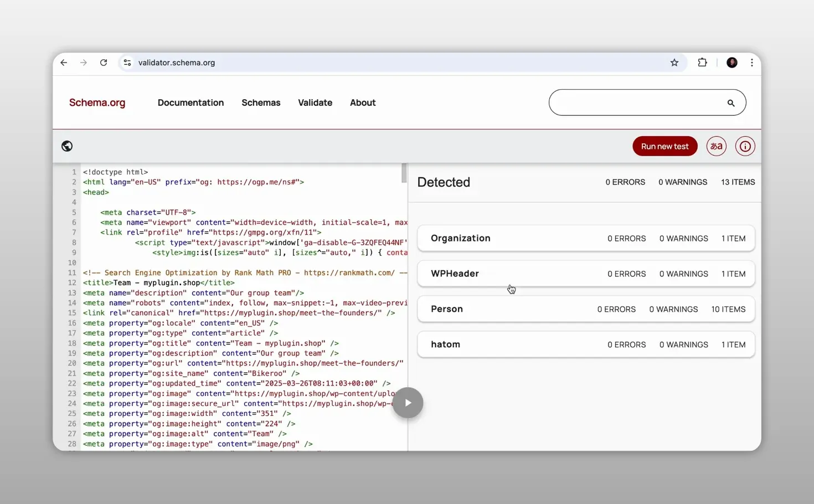Click the doctype declaration on line 1
814x504 pixels.
coord(116,172)
